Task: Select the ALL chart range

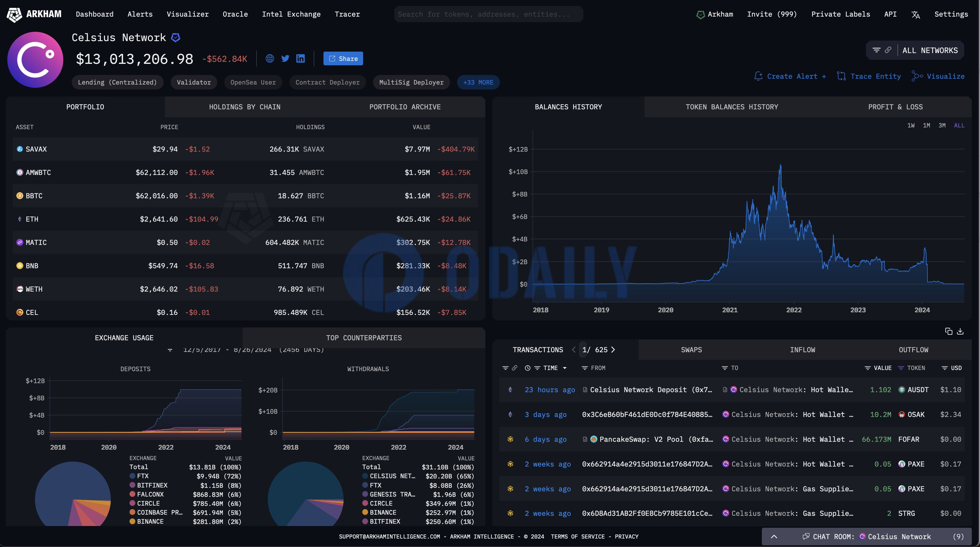Action: pos(959,125)
